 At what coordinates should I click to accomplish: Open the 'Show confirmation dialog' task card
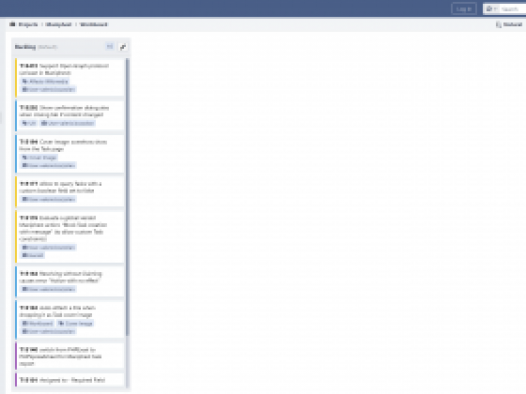pos(70,115)
